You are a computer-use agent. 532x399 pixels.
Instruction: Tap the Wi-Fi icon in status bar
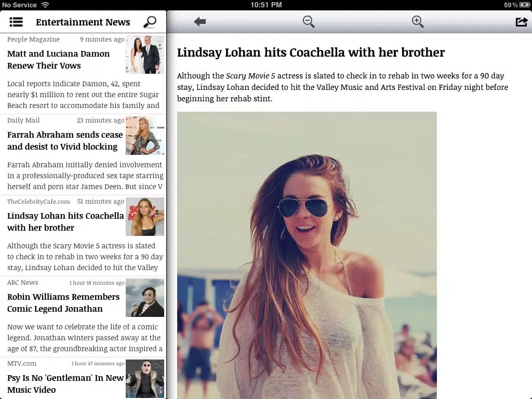pos(45,5)
